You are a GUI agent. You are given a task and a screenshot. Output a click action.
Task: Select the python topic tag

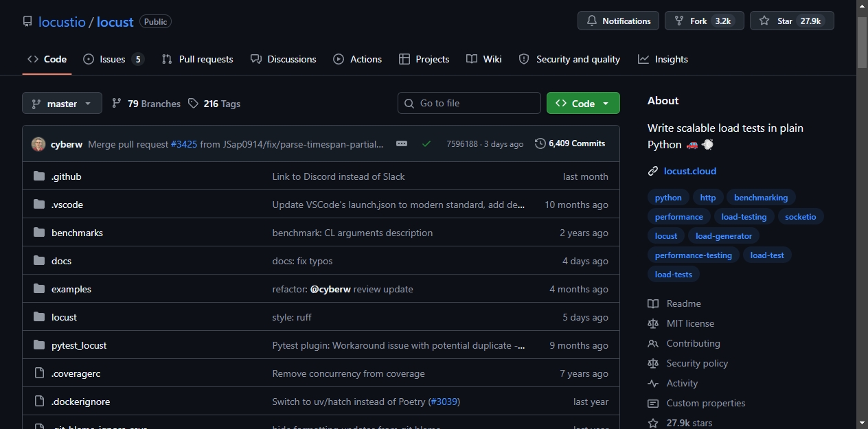668,198
